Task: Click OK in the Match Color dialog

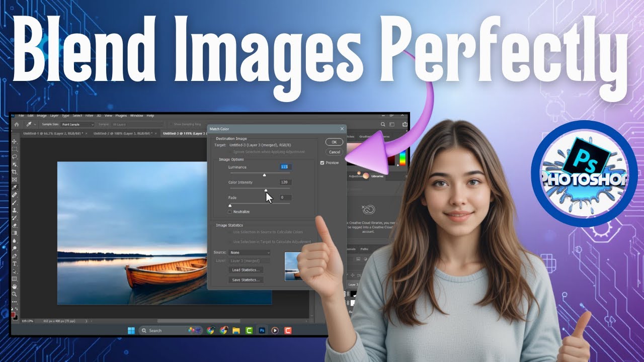Action: [x=334, y=142]
